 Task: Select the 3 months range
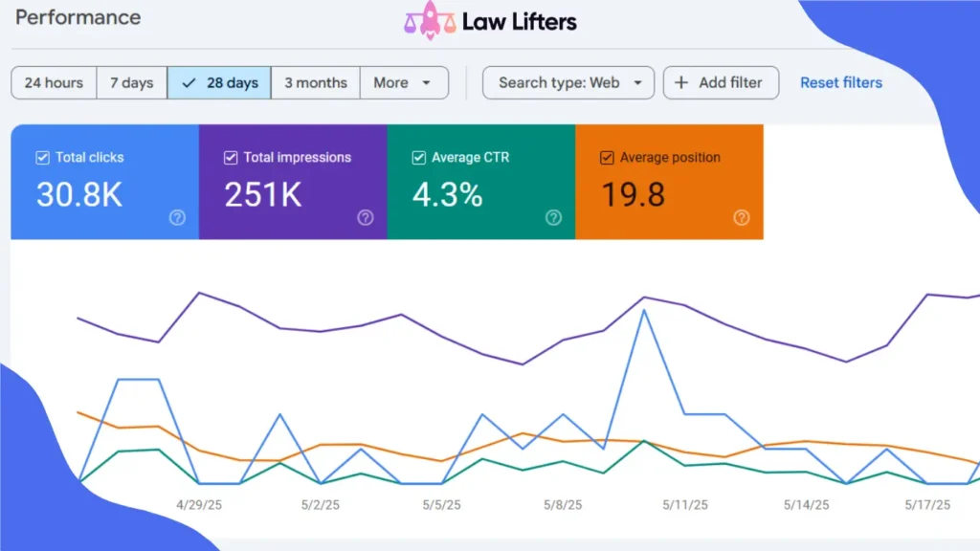[x=316, y=82]
